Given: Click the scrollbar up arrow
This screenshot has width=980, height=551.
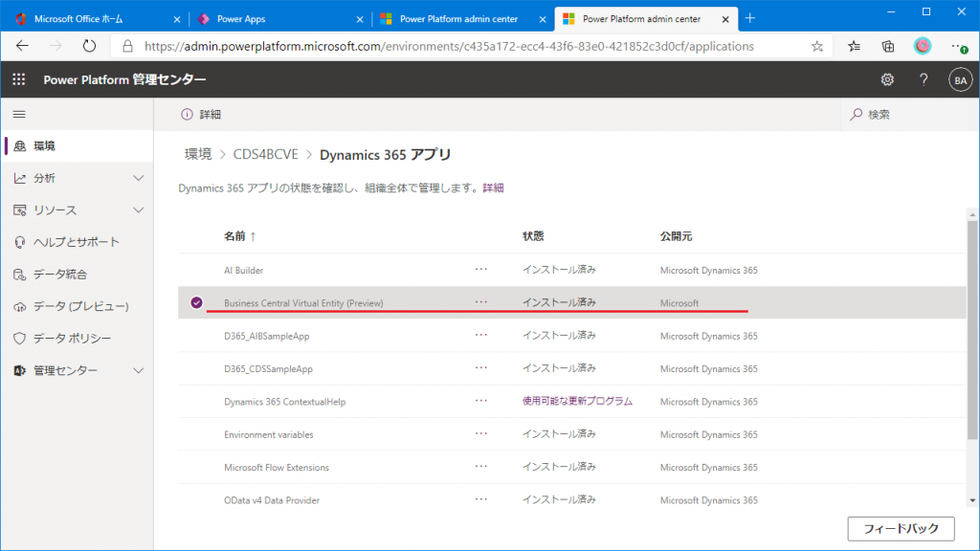Looking at the screenshot, I should 972,214.
